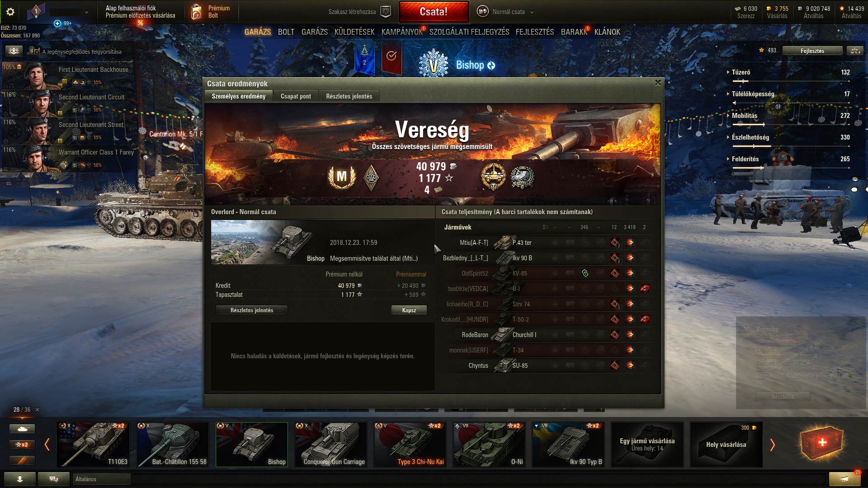868x488 pixels.
Task: Open the Normál csata mode dropdown
Action: (505, 12)
